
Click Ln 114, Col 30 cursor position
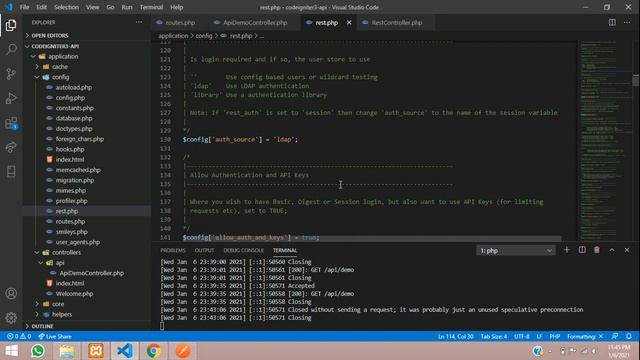coord(456,336)
